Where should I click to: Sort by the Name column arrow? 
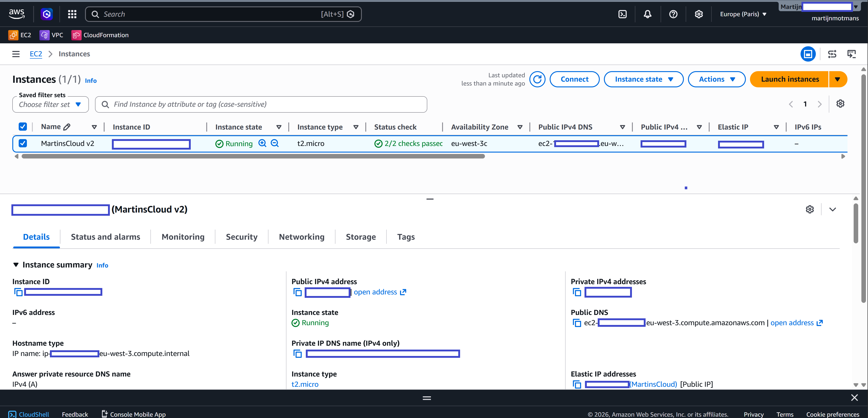pyautogui.click(x=94, y=127)
